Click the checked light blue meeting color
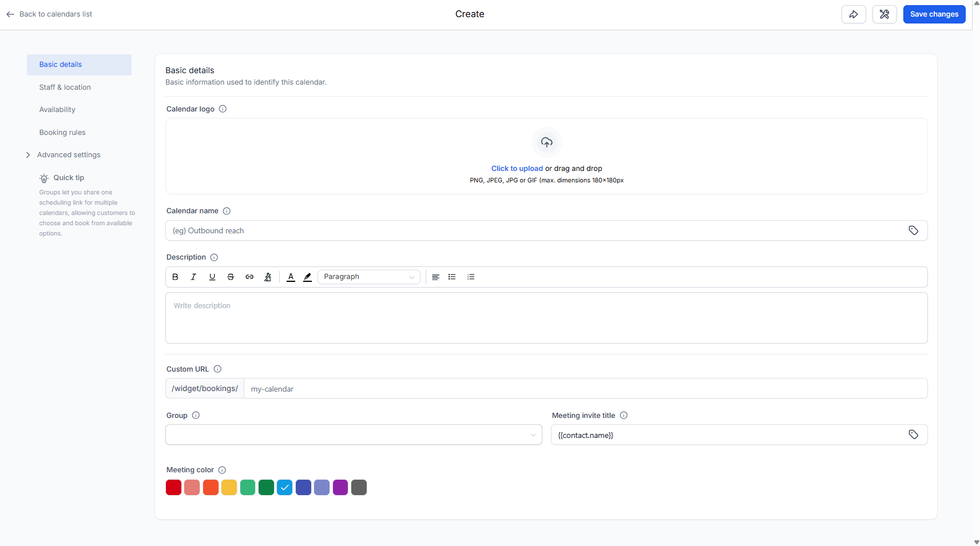980x546 pixels. (285, 488)
